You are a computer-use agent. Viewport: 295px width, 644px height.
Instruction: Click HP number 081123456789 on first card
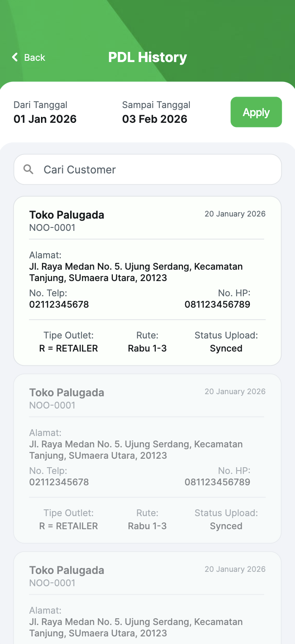pyautogui.click(x=217, y=304)
